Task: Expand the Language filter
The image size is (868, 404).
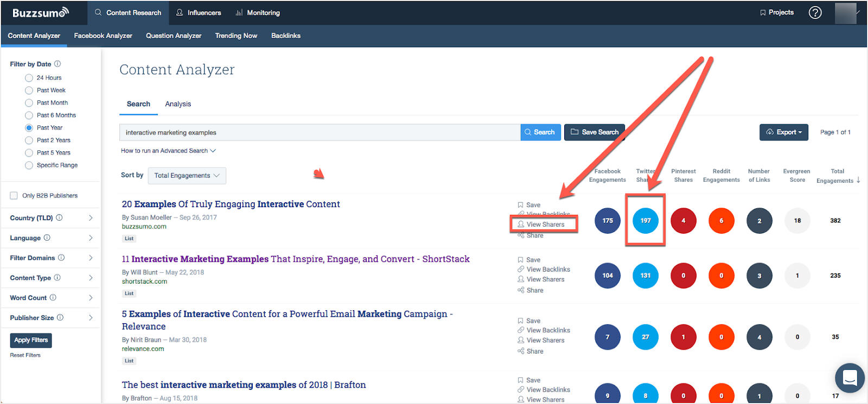Action: 90,238
